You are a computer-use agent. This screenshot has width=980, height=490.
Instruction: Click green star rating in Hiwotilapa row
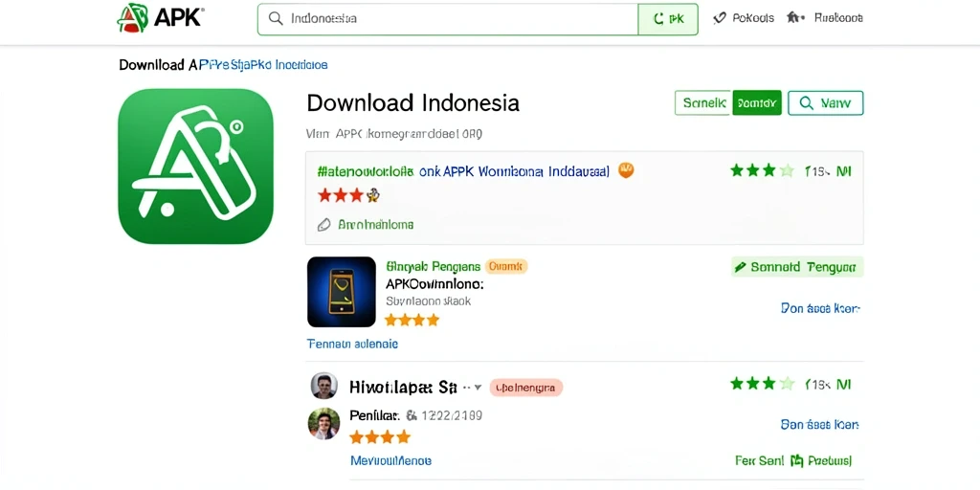762,383
